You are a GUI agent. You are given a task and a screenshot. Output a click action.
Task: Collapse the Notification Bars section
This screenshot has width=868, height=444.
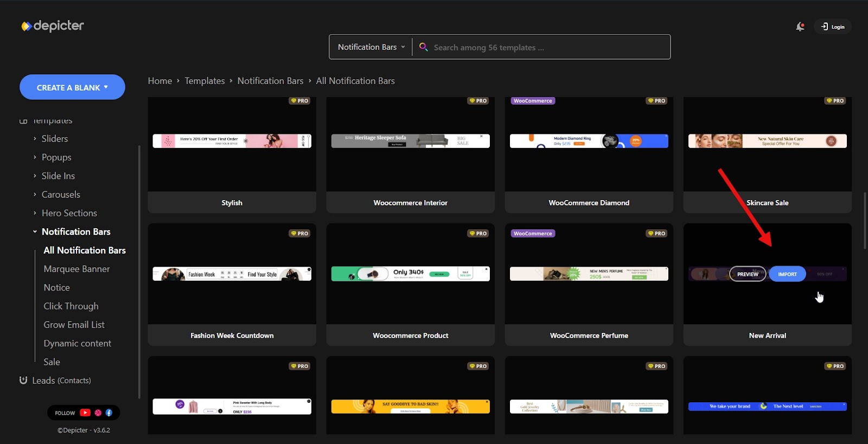click(35, 231)
